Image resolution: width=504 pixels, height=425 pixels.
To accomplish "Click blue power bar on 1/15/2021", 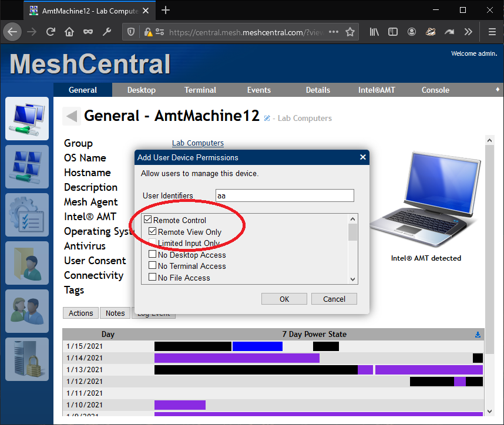I will tap(257, 346).
